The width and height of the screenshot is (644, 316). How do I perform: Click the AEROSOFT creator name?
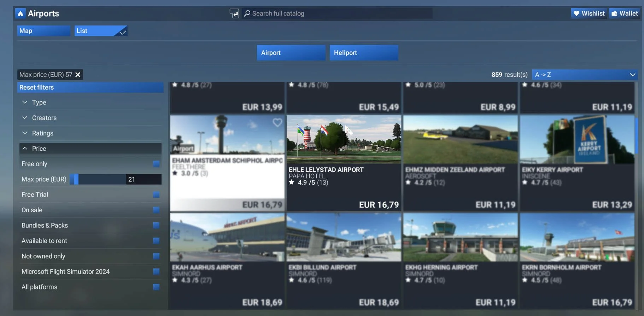421,176
